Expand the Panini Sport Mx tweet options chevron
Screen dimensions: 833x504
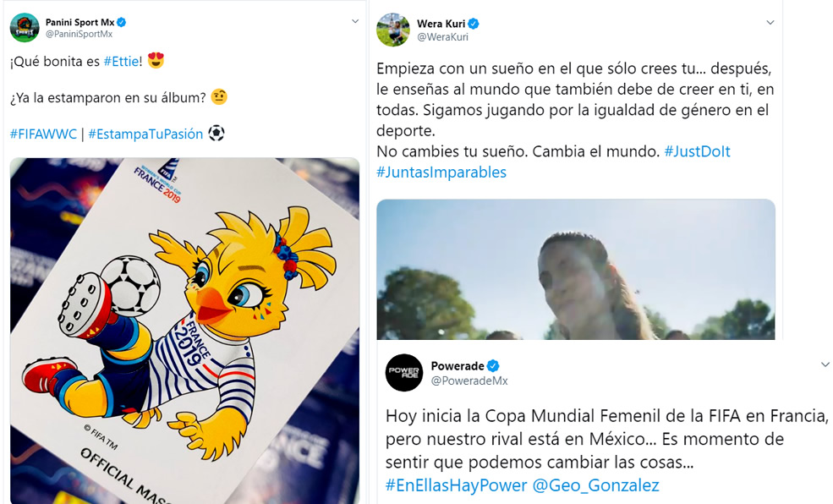pos(355,22)
